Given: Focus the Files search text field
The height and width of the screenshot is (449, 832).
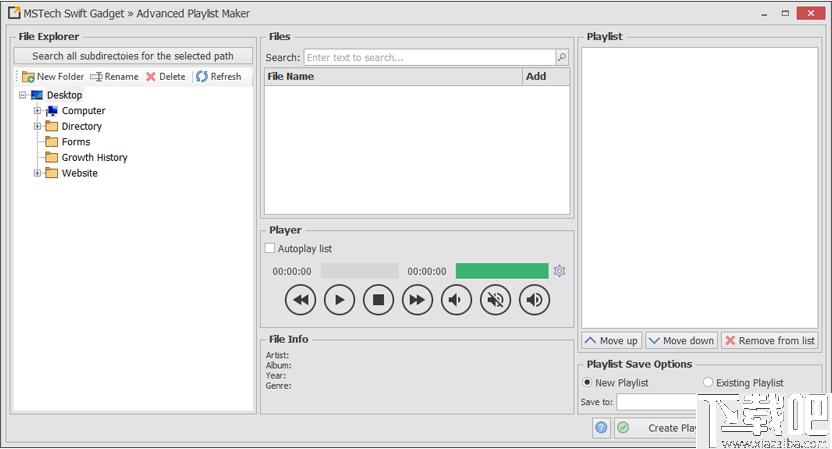Looking at the screenshot, I should [430, 57].
